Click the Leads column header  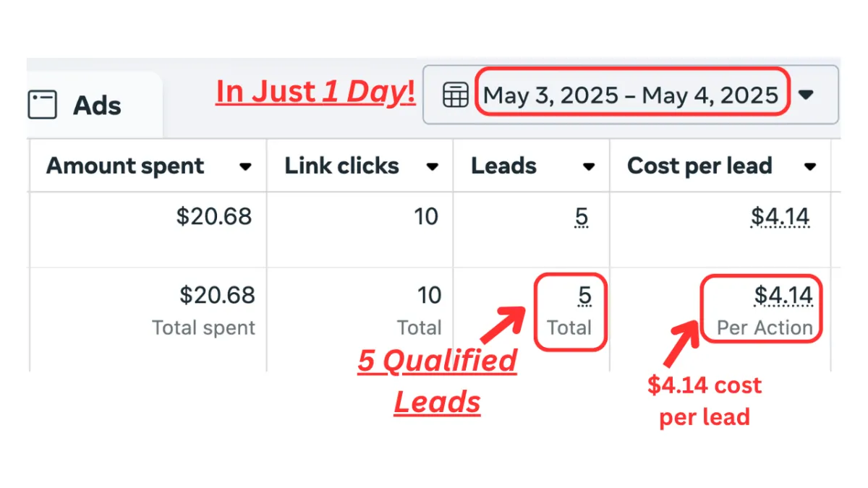pyautogui.click(x=503, y=166)
